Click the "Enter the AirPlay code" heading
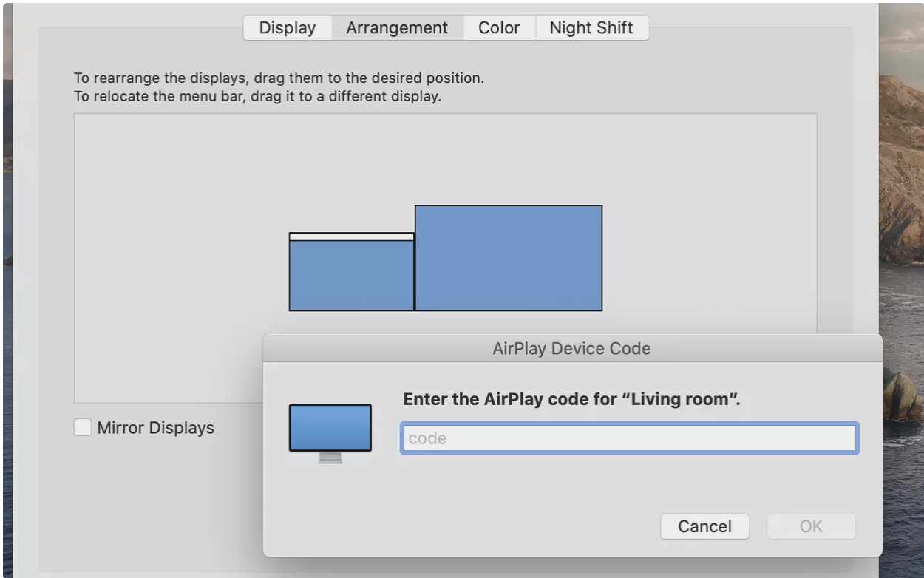 [x=571, y=400]
